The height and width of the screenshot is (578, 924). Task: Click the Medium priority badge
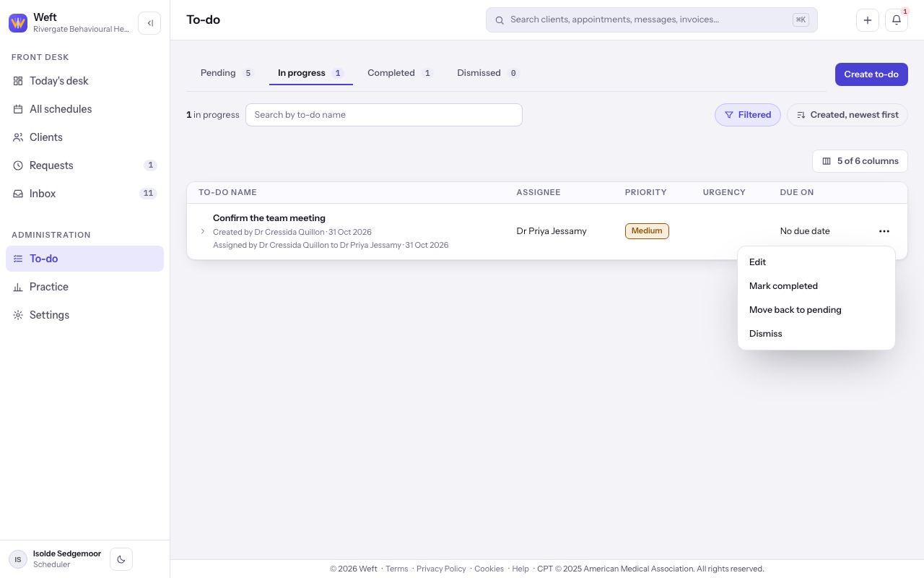(647, 231)
